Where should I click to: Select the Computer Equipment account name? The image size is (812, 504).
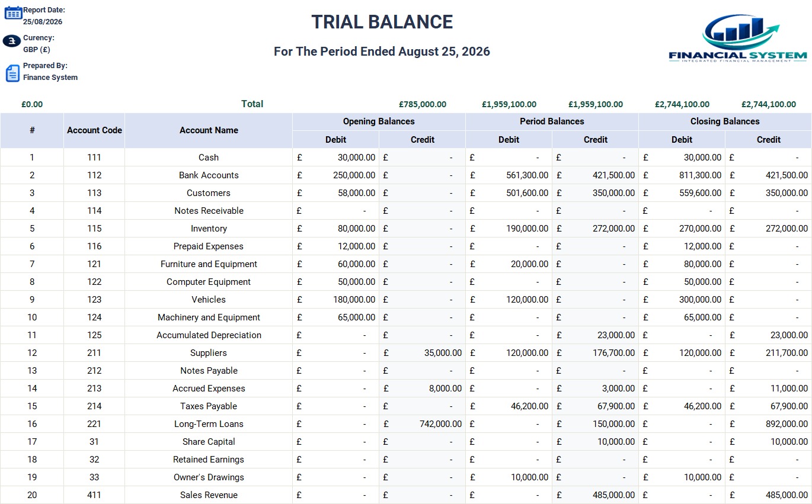(209, 282)
